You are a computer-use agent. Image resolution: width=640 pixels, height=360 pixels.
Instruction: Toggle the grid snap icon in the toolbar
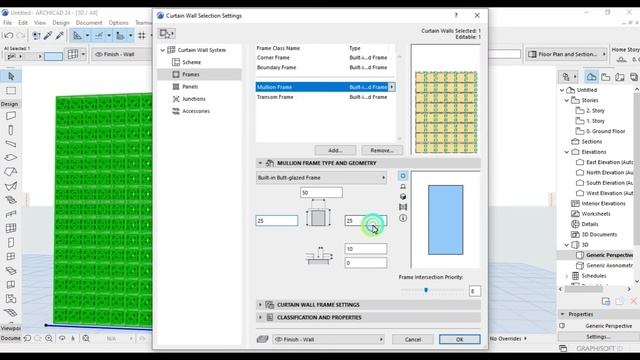click(x=142, y=36)
